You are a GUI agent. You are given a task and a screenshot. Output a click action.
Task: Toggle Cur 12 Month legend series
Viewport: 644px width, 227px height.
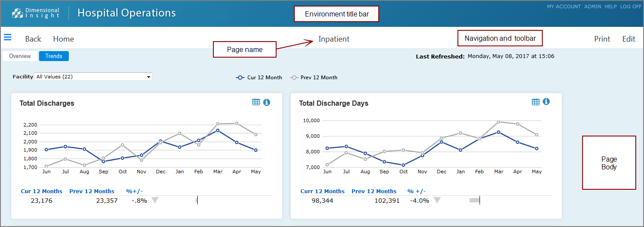coord(259,78)
